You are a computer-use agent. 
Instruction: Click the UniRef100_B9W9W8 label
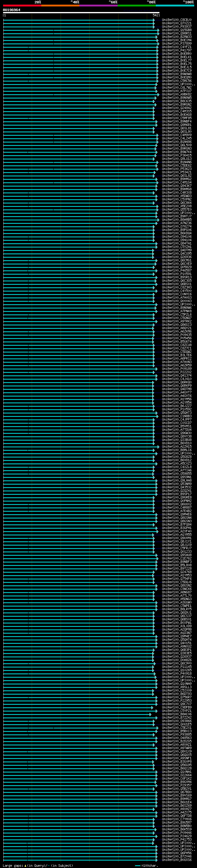pos(177,74)
